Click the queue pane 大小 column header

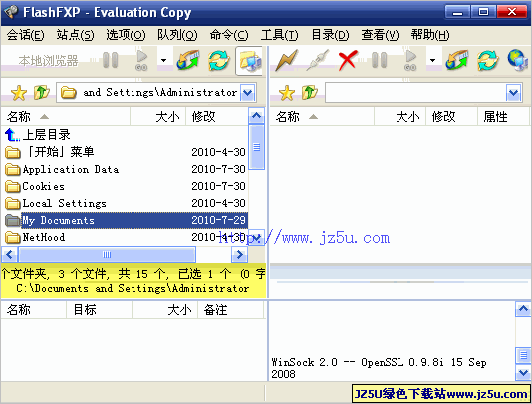click(165, 309)
